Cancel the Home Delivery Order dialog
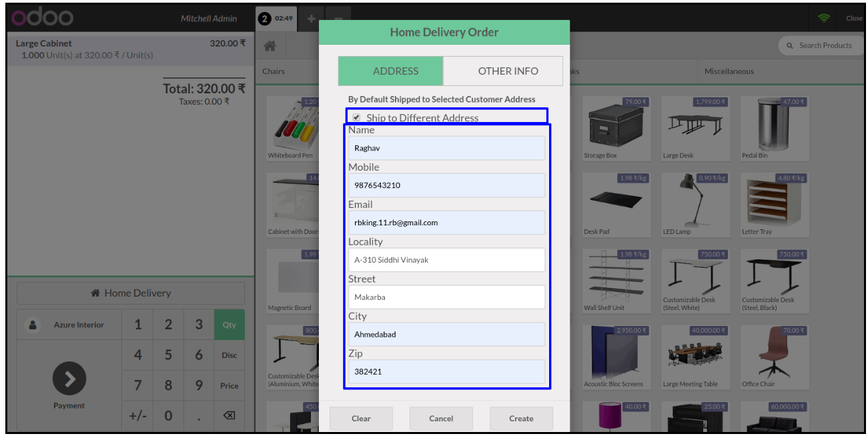This screenshot has width=868, height=438. coord(441,419)
